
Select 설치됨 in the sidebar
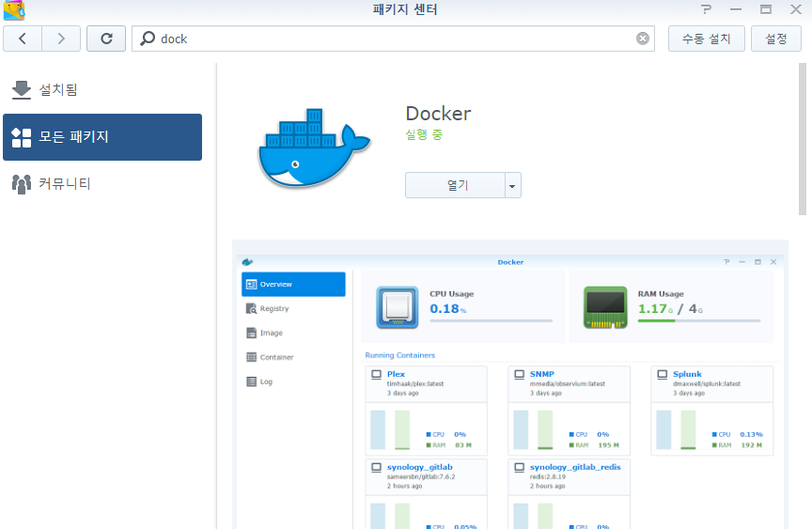[102, 90]
